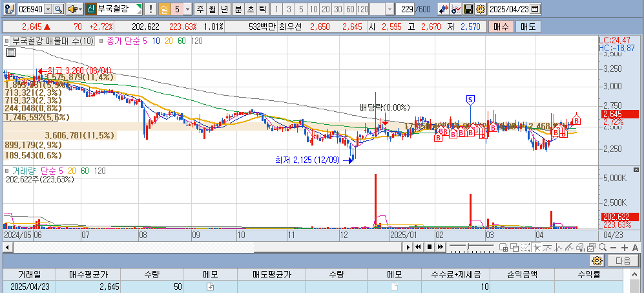Select the interval 1 button

277,9
